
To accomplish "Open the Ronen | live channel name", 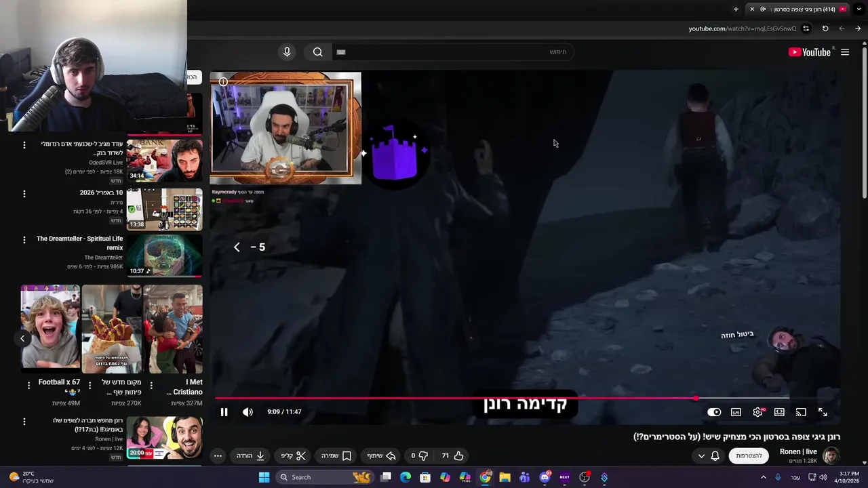I will point(798,451).
